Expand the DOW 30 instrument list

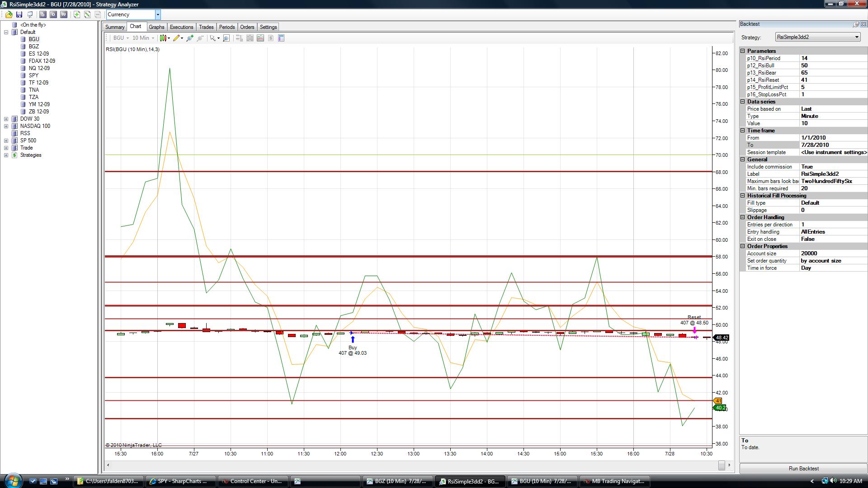[x=6, y=119]
